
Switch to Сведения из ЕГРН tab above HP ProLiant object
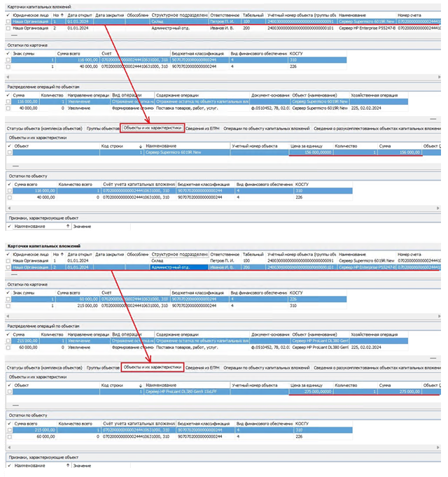pyautogui.click(x=204, y=366)
